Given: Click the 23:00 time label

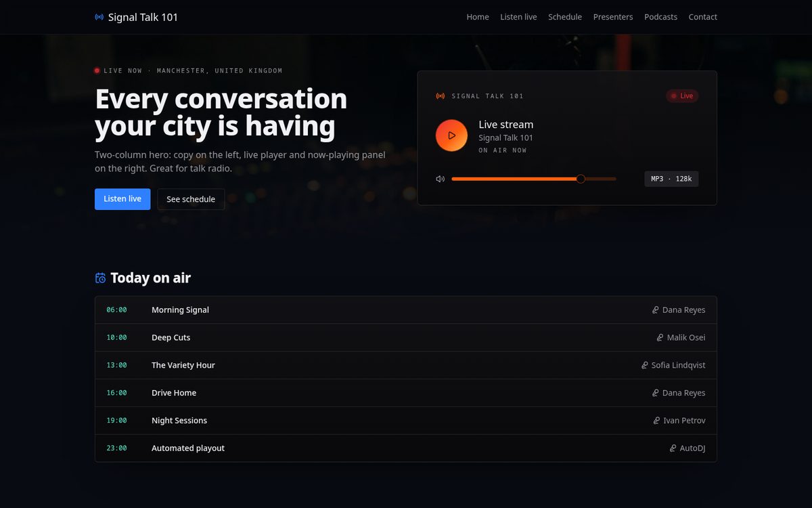Looking at the screenshot, I should [116, 448].
